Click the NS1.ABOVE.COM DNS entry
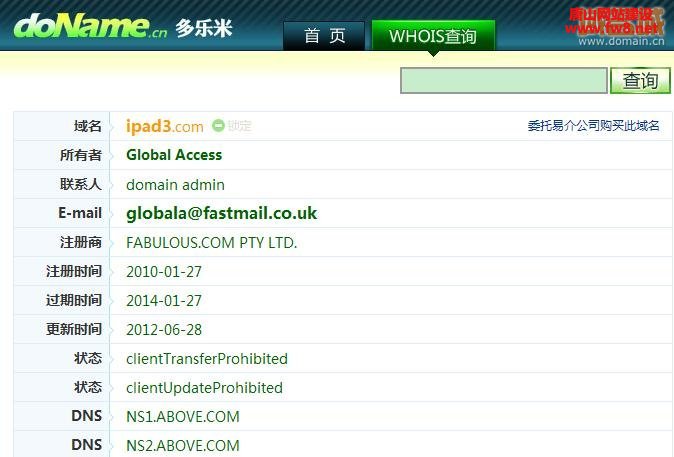This screenshot has width=674, height=457. coord(183,416)
